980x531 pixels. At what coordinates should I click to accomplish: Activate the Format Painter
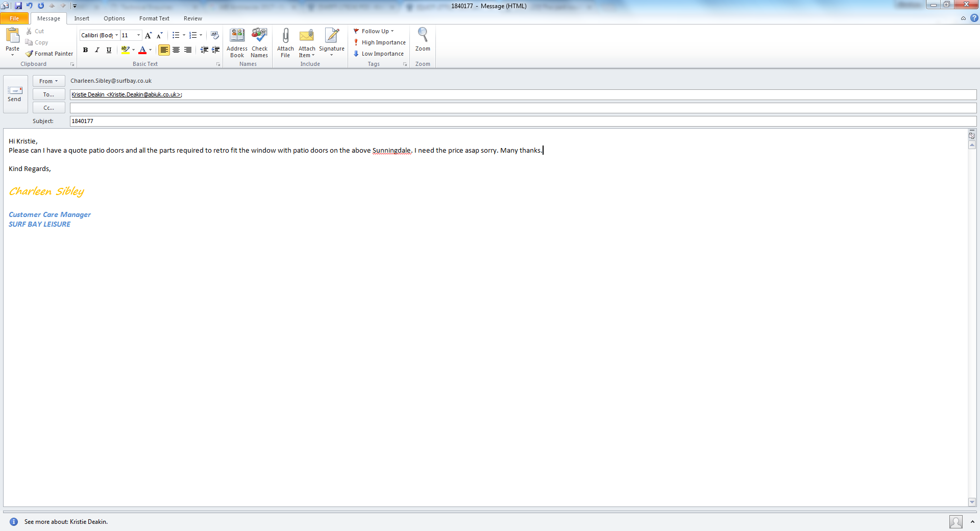(x=50, y=54)
